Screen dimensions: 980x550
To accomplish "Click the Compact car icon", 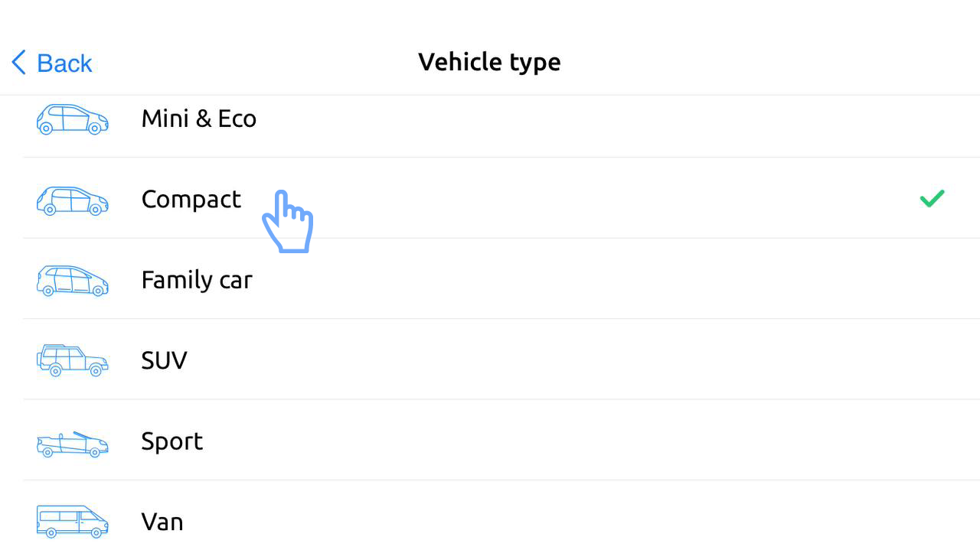I will click(x=72, y=200).
